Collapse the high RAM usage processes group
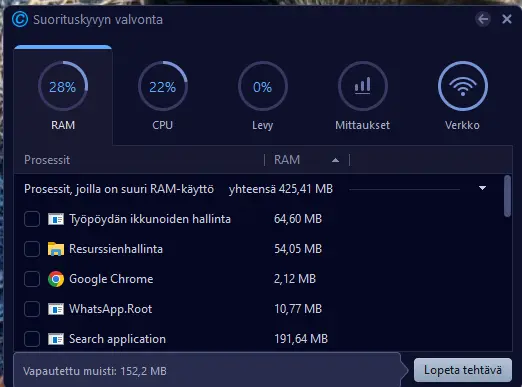This screenshot has height=387, width=522. tap(482, 188)
